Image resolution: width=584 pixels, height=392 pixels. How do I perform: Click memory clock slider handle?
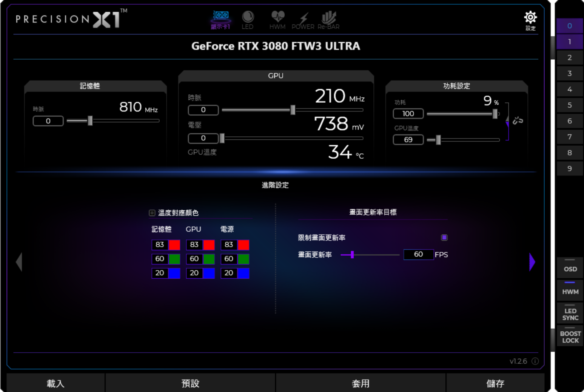point(90,121)
